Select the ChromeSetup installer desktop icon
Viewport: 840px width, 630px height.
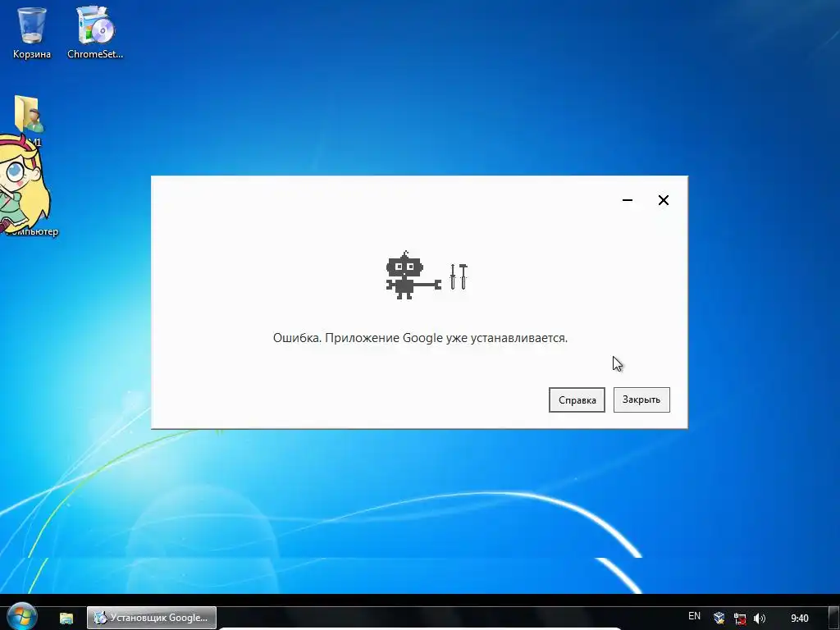[95, 32]
